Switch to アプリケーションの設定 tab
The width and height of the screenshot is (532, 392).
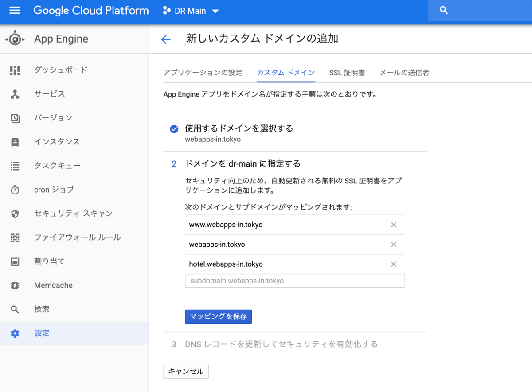[x=203, y=73]
